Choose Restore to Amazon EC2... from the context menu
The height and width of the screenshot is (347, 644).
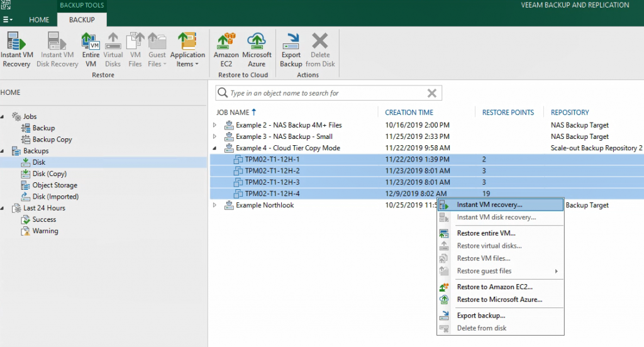[x=500, y=287]
